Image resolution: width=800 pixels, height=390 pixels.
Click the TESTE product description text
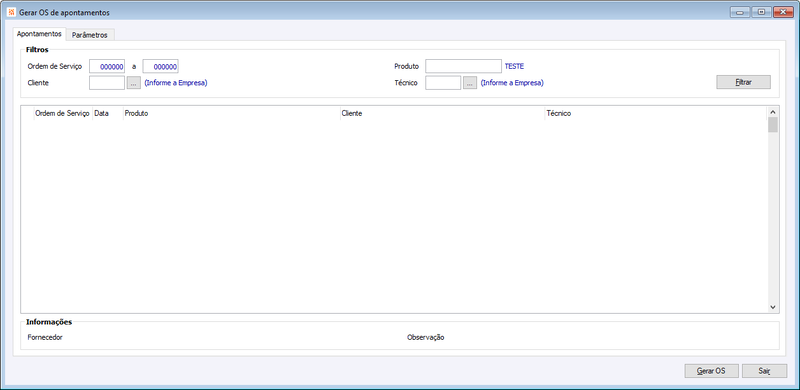(514, 66)
